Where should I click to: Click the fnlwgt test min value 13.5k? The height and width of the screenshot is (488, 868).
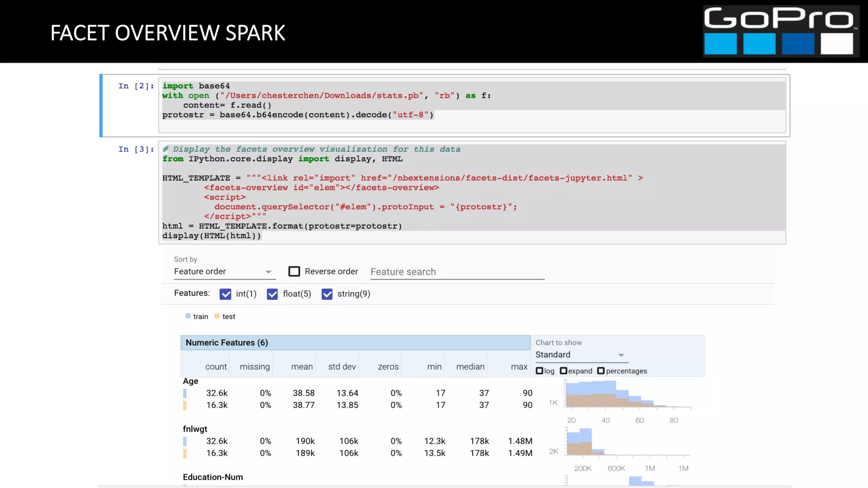[x=435, y=453]
